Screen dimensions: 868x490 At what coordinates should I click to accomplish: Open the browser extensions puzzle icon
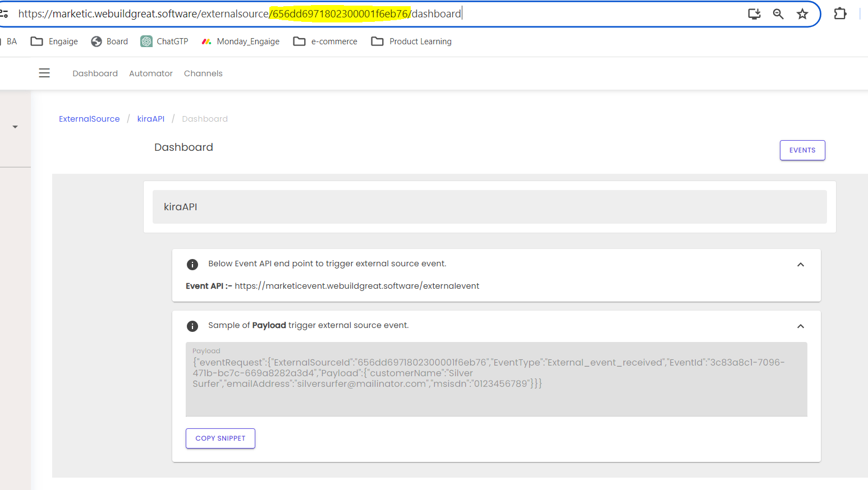[x=840, y=13]
